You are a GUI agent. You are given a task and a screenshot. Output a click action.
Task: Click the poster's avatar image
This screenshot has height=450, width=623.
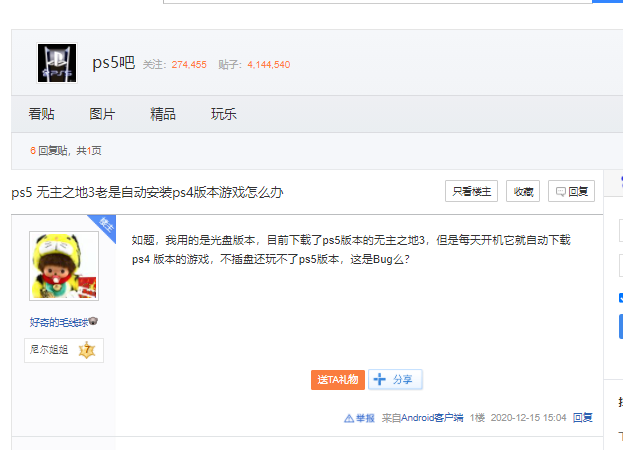pyautogui.click(x=64, y=266)
